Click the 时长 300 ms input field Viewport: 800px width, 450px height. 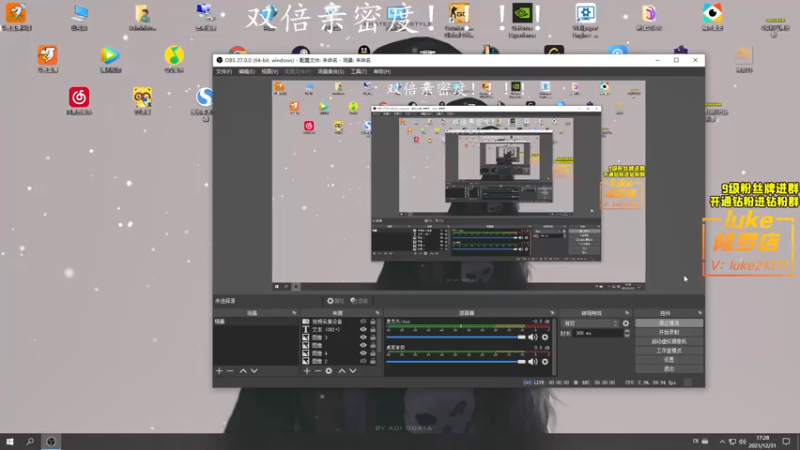pos(597,333)
